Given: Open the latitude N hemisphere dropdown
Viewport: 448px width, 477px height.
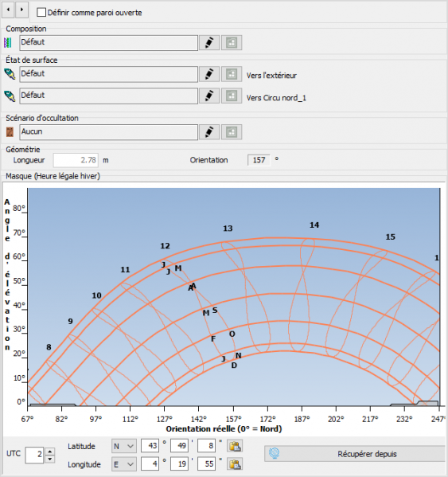Looking at the screenshot, I should pyautogui.click(x=123, y=446).
